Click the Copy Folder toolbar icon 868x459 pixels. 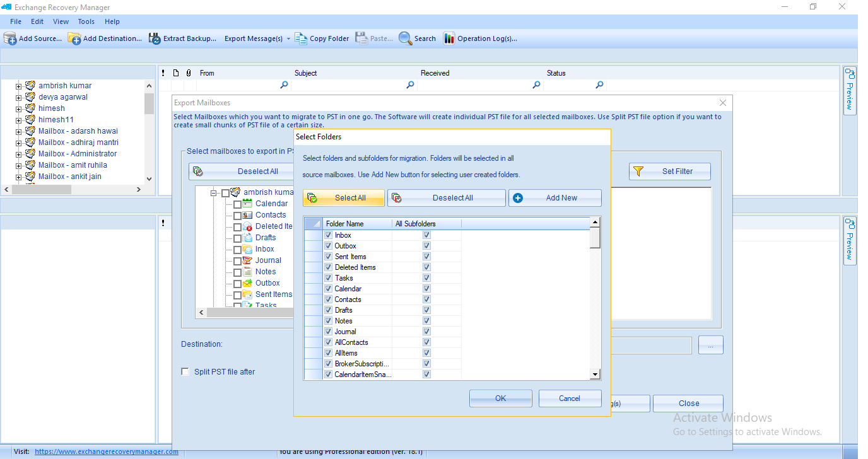(301, 38)
